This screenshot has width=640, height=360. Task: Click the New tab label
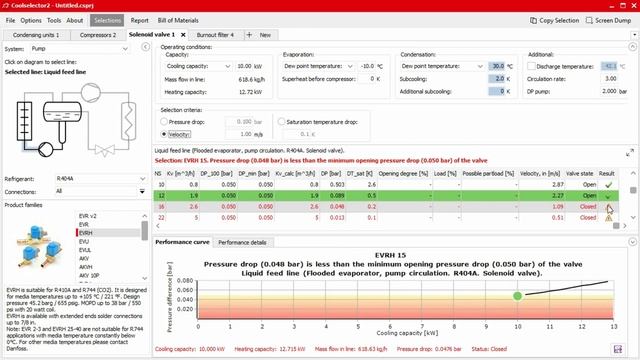(x=265, y=35)
